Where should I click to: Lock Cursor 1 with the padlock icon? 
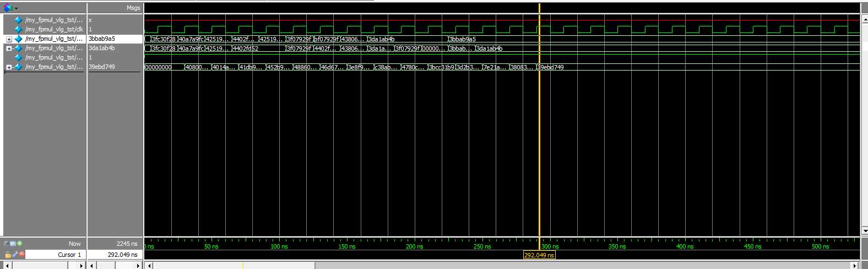[8, 255]
